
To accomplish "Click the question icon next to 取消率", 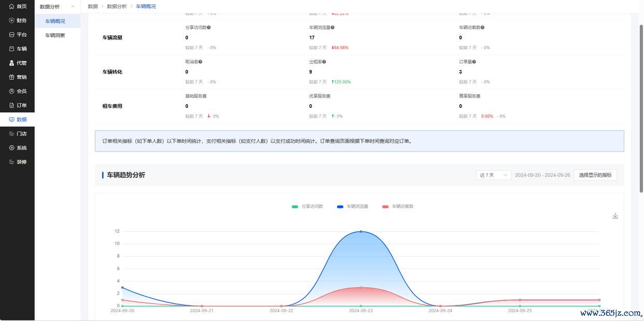I will click(200, 62).
